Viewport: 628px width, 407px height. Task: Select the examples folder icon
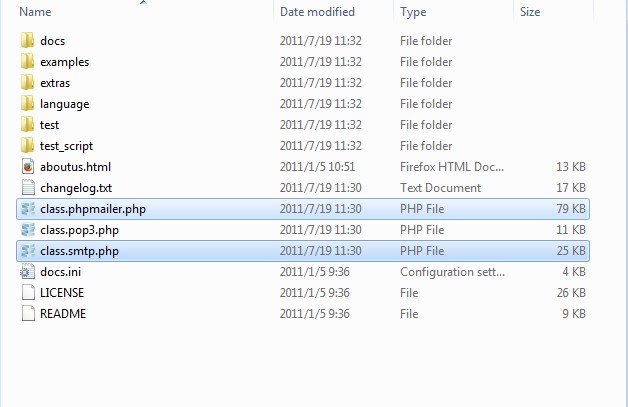(28, 62)
